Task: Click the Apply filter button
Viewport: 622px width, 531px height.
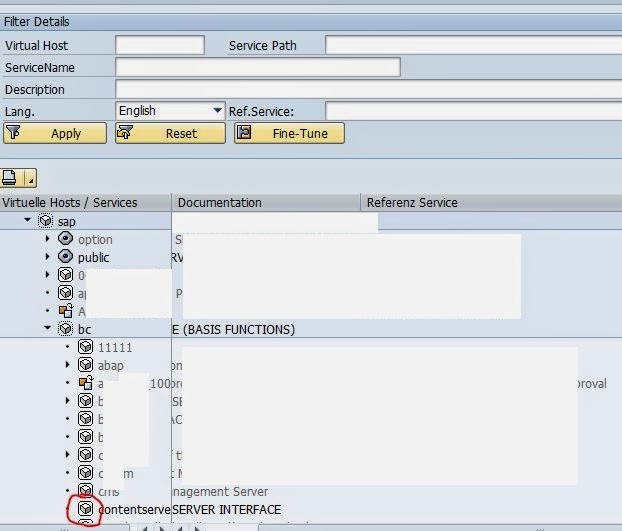Action: (x=55, y=133)
